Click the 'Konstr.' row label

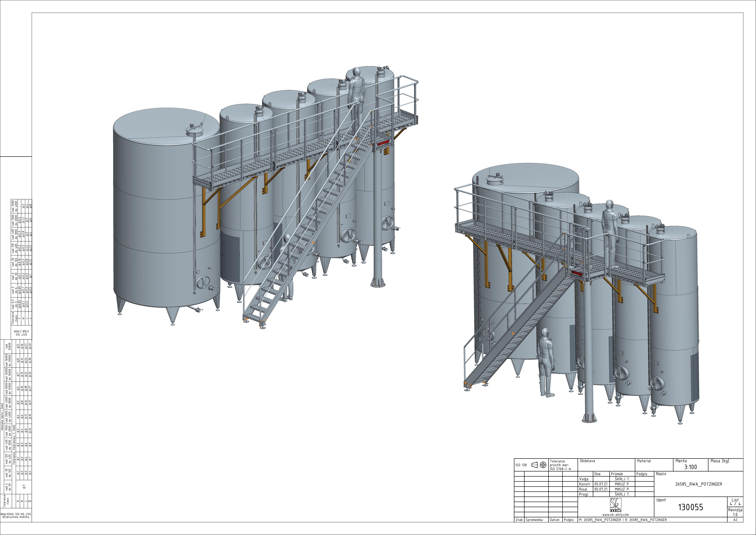[x=585, y=484]
